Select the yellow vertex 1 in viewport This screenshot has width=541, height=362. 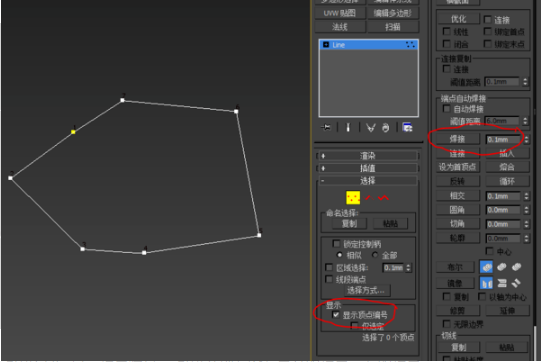(73, 132)
